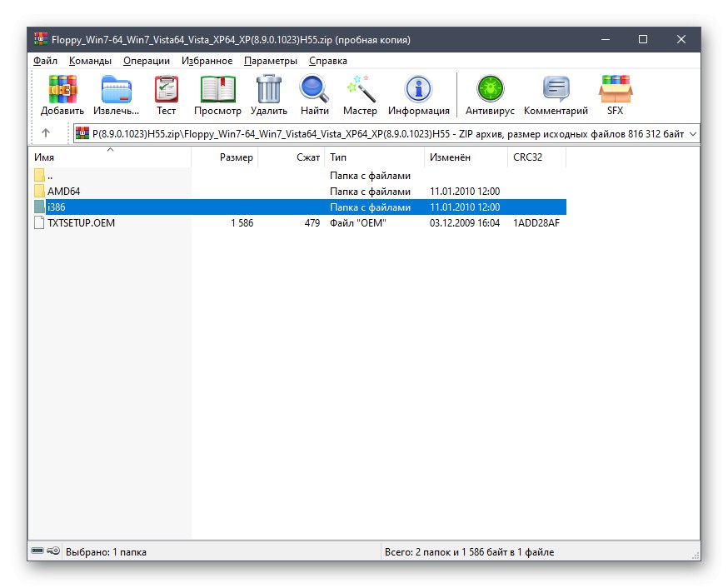
Task: Minimize the WinRAR window
Action: [x=606, y=39]
